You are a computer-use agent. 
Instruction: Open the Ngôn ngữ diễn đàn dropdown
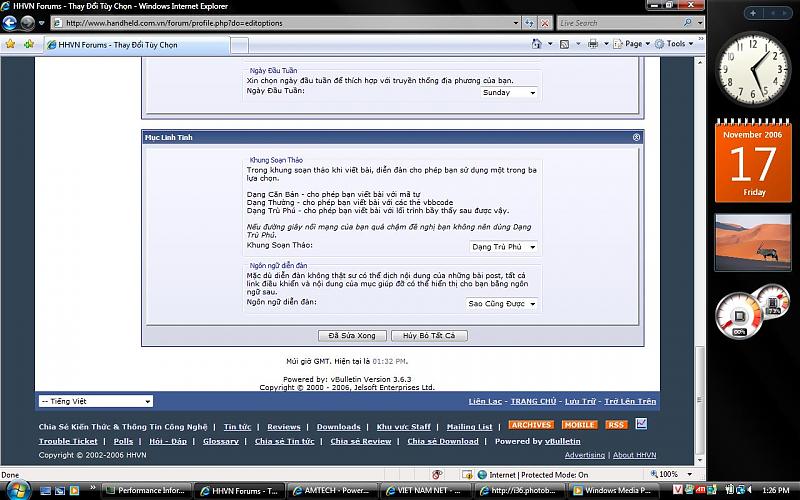502,303
